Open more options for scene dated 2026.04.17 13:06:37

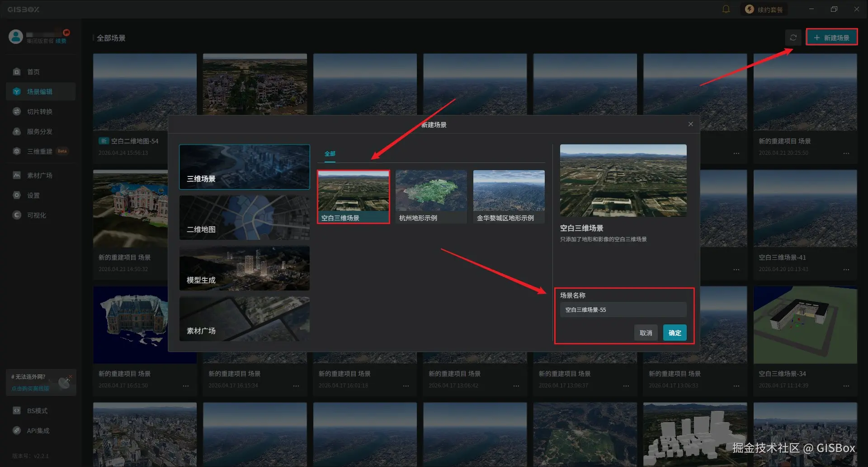coord(626,386)
